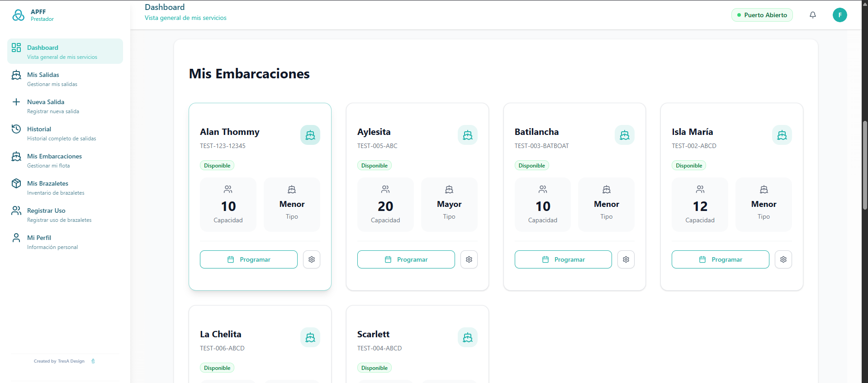
Task: Click the Registrar Uso people icon
Action: tap(16, 211)
